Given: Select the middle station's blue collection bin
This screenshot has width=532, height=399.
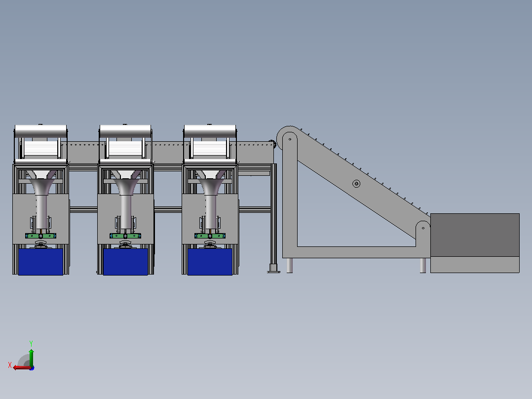Looking at the screenshot, I should coord(125,262).
